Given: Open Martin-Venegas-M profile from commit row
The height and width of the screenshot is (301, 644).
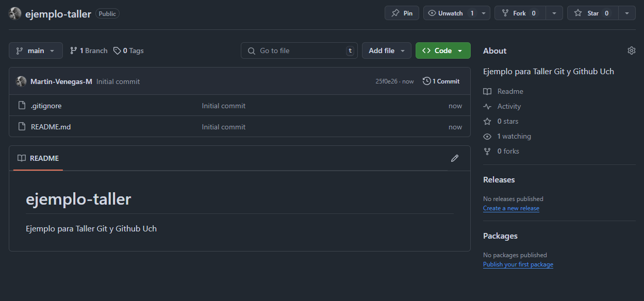Looking at the screenshot, I should coord(61,81).
